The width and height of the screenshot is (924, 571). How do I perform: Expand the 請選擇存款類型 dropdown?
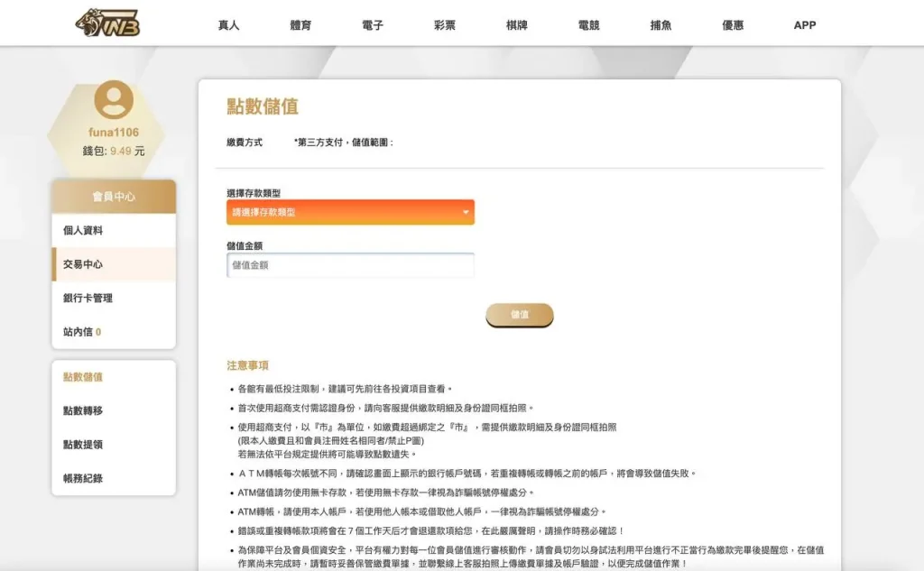(x=350, y=212)
